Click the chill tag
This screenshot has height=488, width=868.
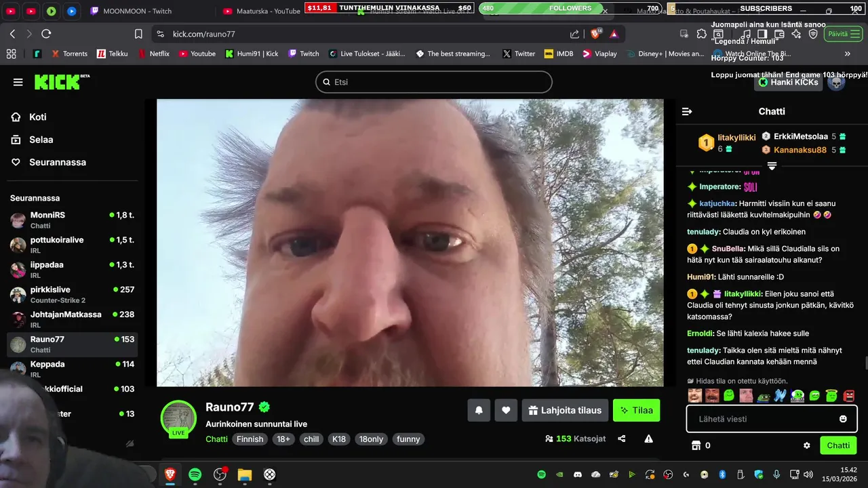tap(311, 439)
